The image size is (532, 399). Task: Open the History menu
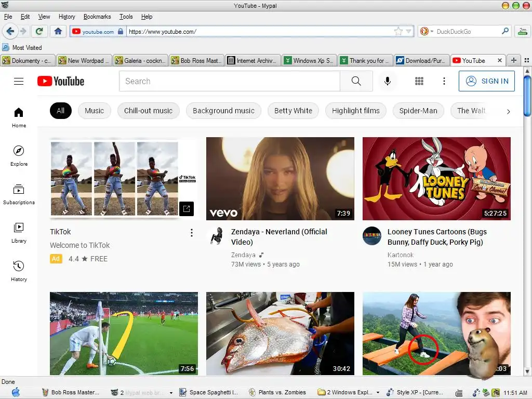pos(67,17)
